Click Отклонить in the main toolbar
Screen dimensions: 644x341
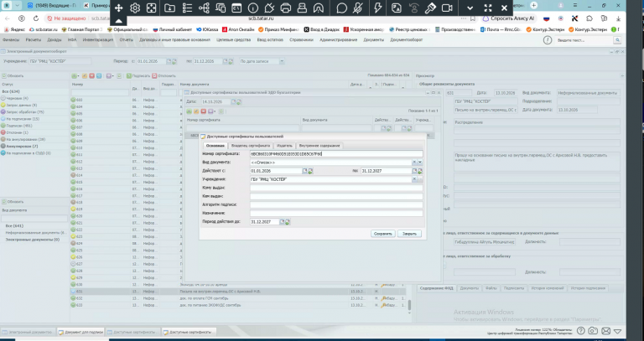point(164,76)
